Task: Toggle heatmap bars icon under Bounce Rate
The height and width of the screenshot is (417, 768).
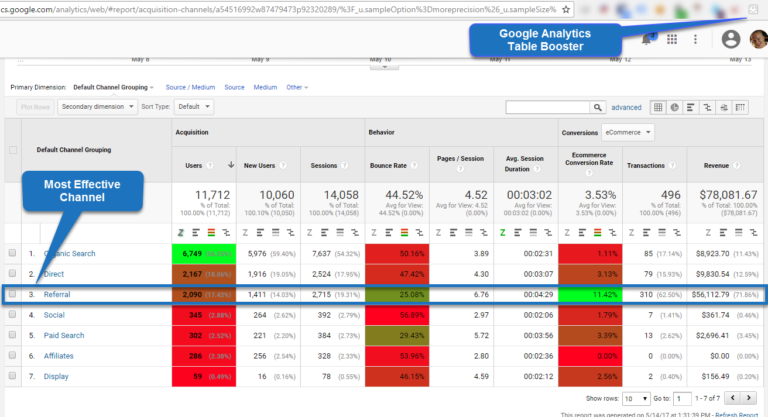Action: coord(404,233)
